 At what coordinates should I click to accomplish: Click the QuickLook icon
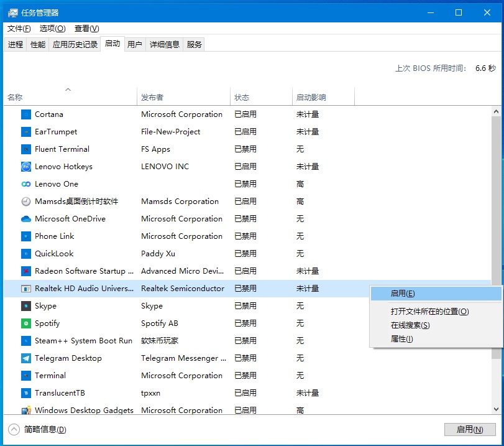[x=26, y=254]
